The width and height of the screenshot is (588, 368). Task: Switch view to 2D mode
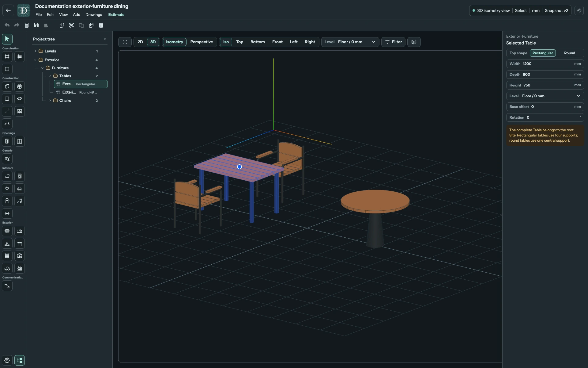tap(140, 42)
